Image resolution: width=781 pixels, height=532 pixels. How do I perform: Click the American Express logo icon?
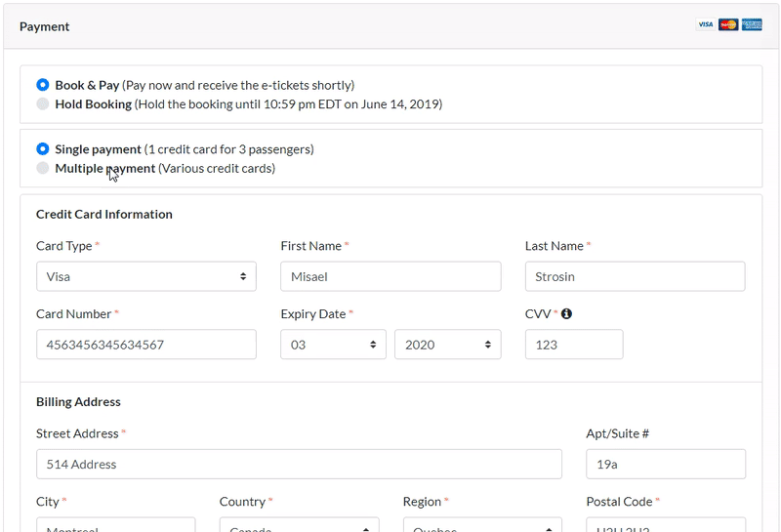click(x=752, y=25)
